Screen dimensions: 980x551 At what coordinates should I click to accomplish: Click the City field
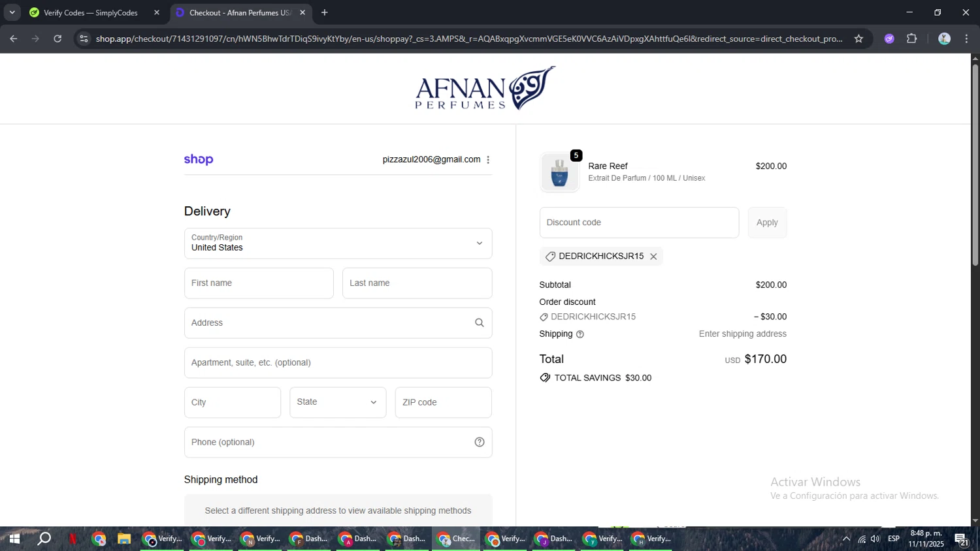(x=233, y=403)
